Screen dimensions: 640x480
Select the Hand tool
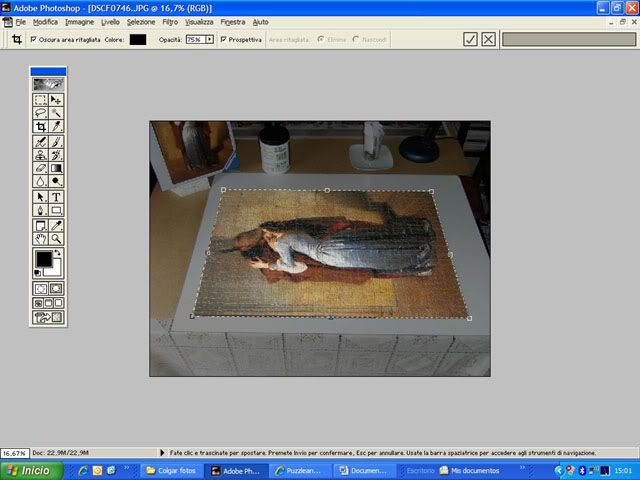tap(40, 239)
